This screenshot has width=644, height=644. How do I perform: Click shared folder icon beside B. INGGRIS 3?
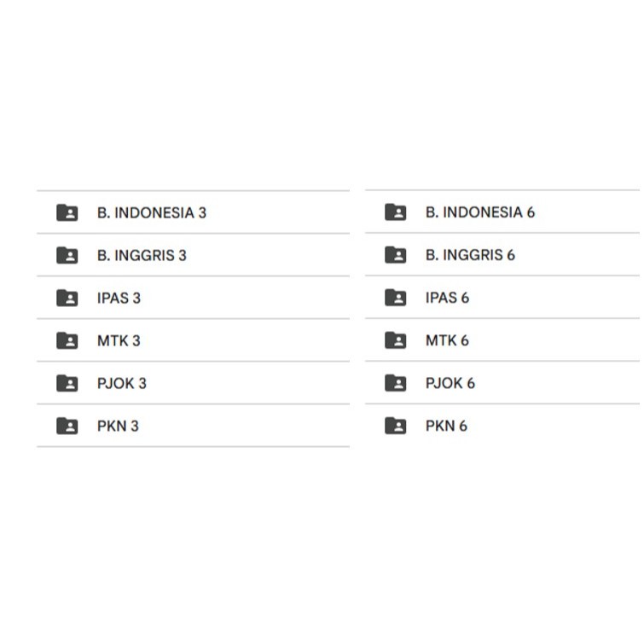point(67,255)
